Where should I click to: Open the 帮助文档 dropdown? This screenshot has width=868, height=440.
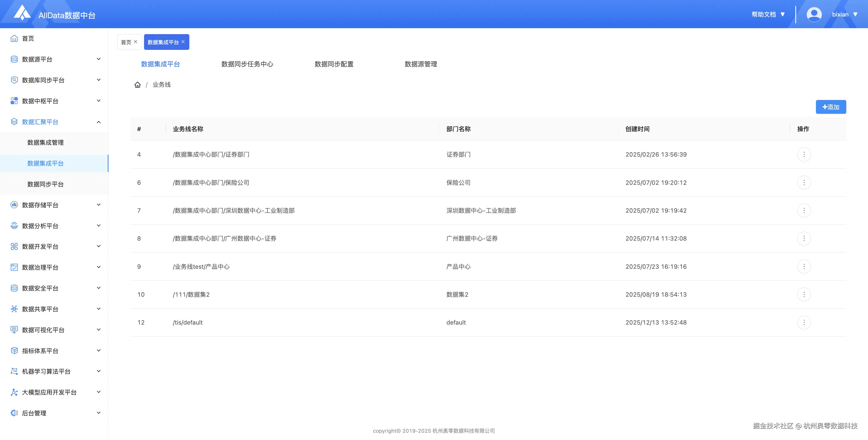[x=768, y=14]
